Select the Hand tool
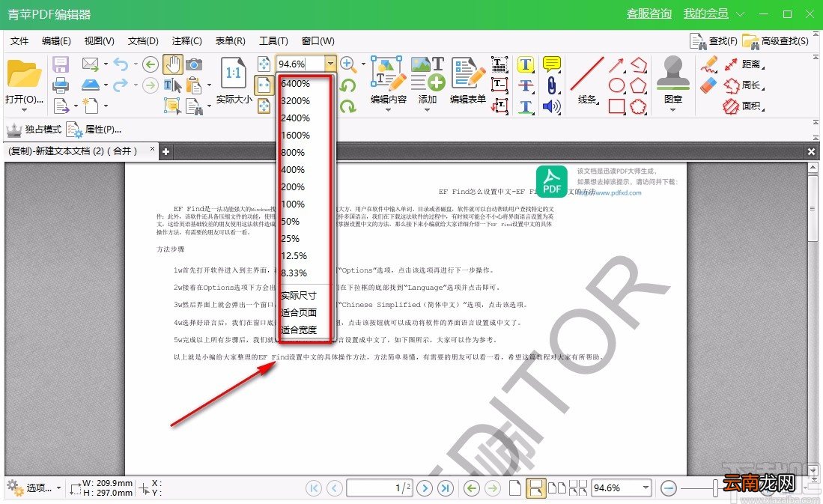The image size is (823, 504). 172,64
